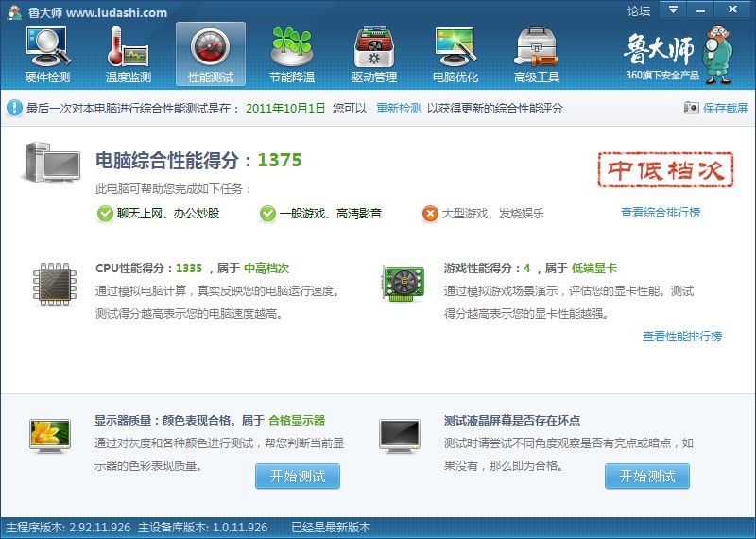The width and height of the screenshot is (756, 539).
Task: Open 高级工具 advanced tools tab
Action: click(x=537, y=55)
